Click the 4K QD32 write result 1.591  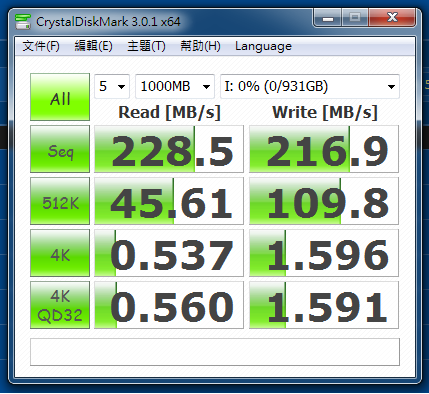pyautogui.click(x=324, y=305)
